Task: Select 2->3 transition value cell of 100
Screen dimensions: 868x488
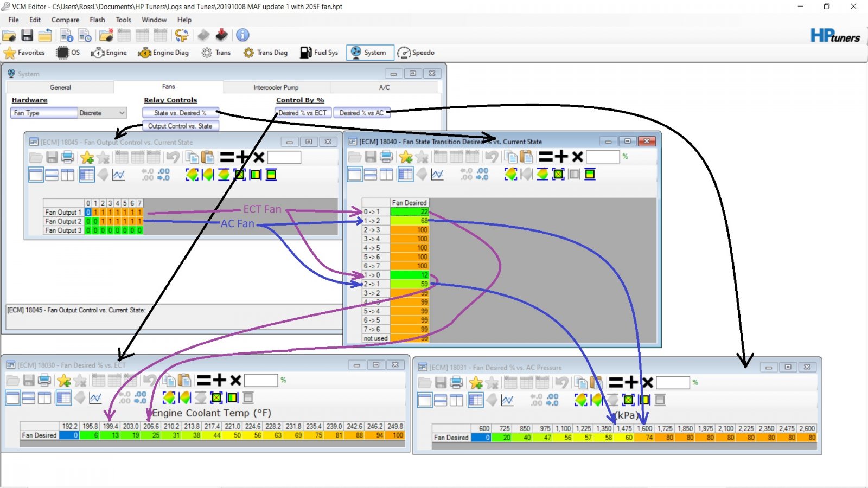Action: (x=410, y=230)
